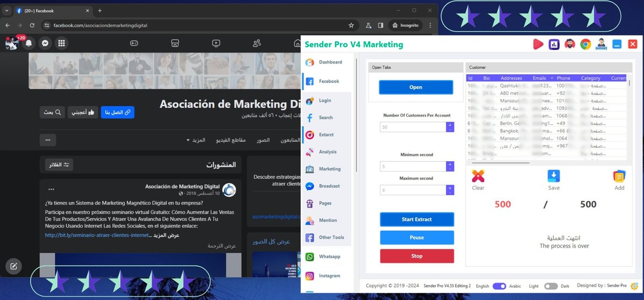644x300 pixels.
Task: Click the customers per account field showing 50
Action: [x=413, y=127]
